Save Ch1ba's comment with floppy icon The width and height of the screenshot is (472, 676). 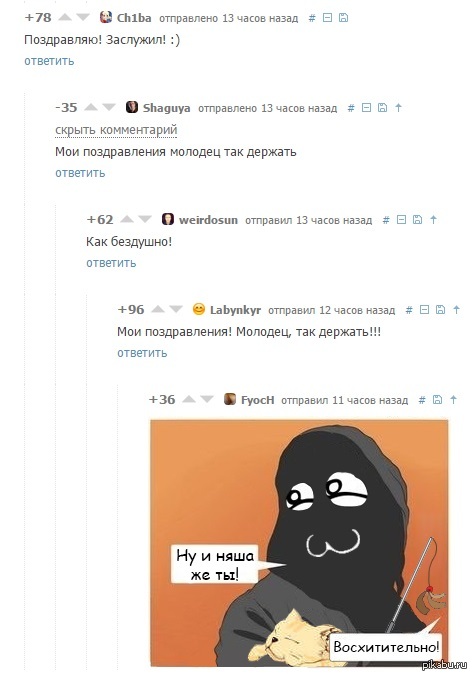(x=344, y=18)
